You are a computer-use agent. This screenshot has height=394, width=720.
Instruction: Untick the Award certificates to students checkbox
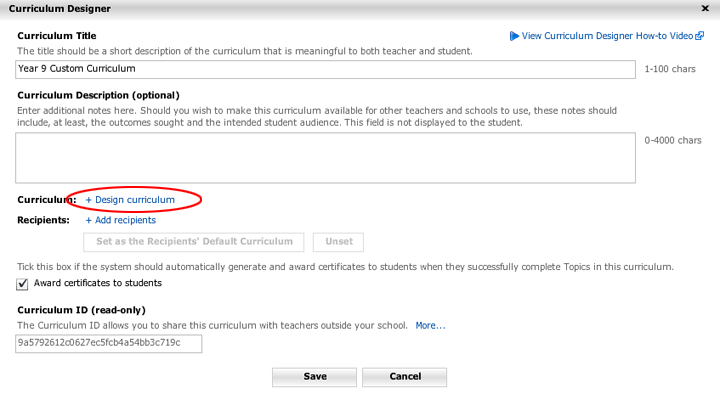22,284
